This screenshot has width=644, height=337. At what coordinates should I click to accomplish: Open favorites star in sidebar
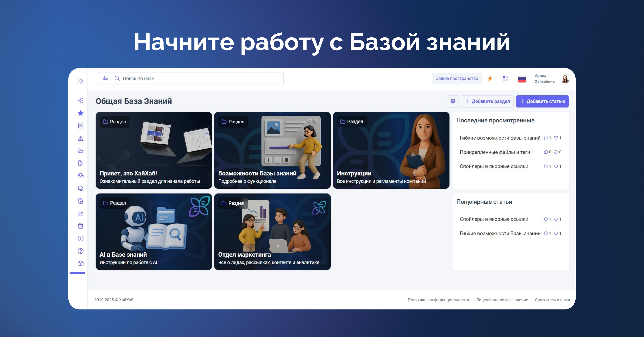pyautogui.click(x=80, y=113)
